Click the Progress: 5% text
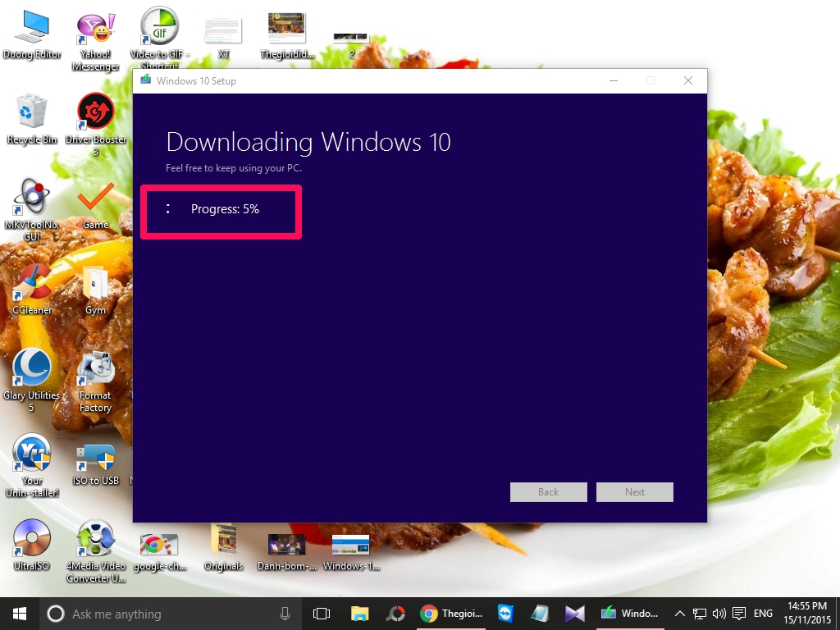840x630 pixels. point(225,209)
